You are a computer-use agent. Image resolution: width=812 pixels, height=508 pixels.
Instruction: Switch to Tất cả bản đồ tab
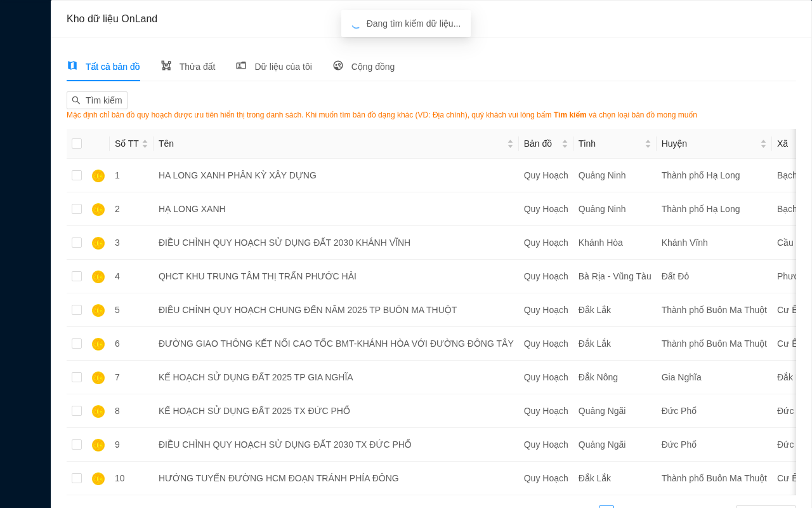pos(103,67)
